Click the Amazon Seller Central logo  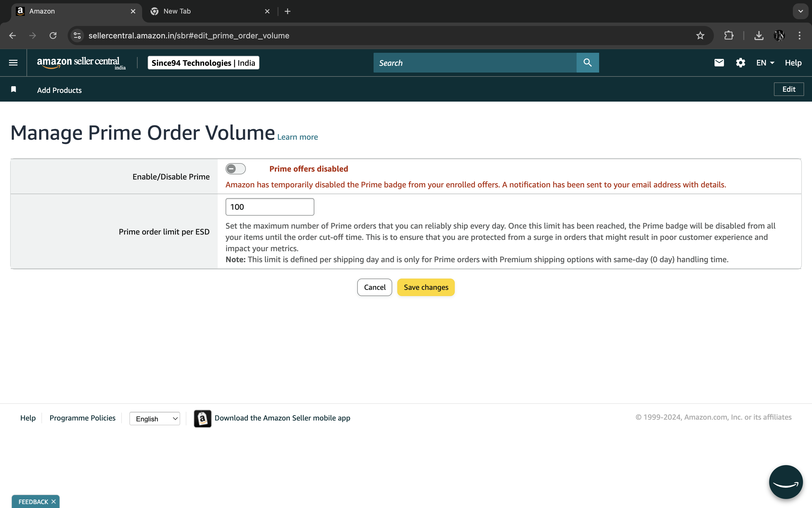tap(81, 63)
